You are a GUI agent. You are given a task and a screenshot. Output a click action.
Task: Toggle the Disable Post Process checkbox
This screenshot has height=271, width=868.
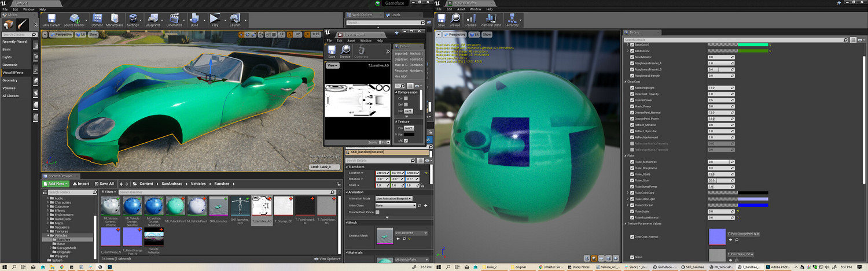pos(377,212)
